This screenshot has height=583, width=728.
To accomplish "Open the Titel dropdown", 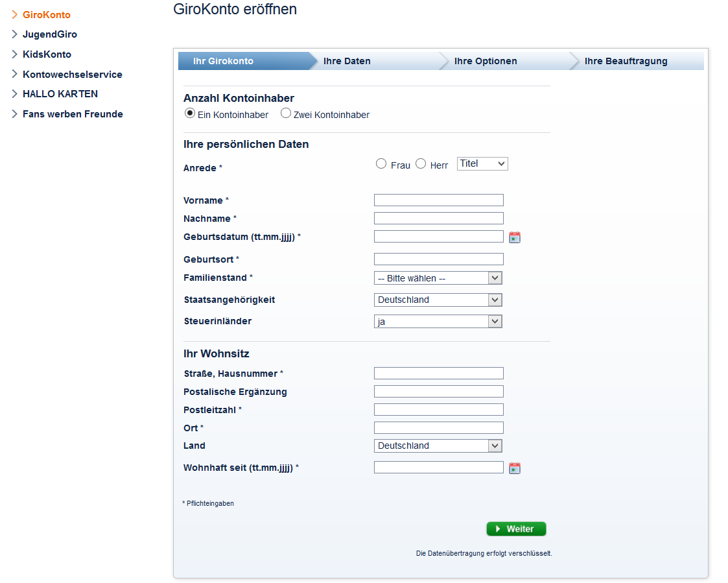I will click(x=482, y=163).
